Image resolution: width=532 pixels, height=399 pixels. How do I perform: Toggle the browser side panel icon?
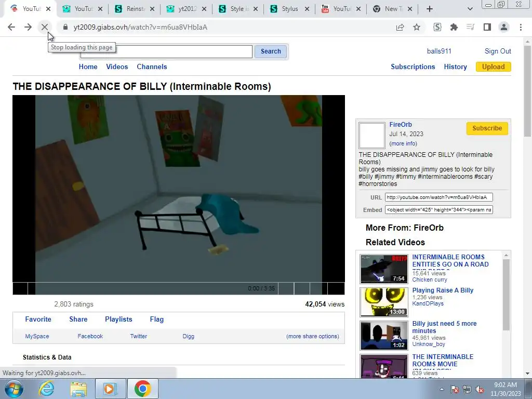point(487,27)
